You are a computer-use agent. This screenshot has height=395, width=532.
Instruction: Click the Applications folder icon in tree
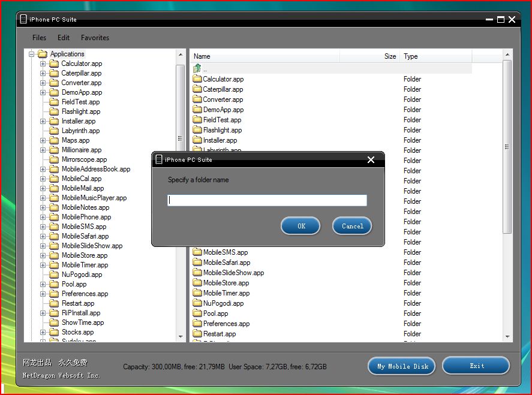[43, 54]
